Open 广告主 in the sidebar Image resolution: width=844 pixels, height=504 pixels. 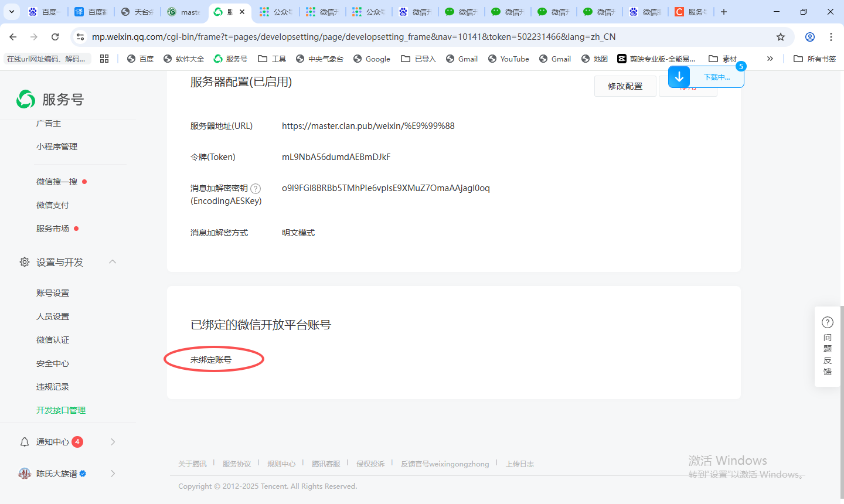49,123
